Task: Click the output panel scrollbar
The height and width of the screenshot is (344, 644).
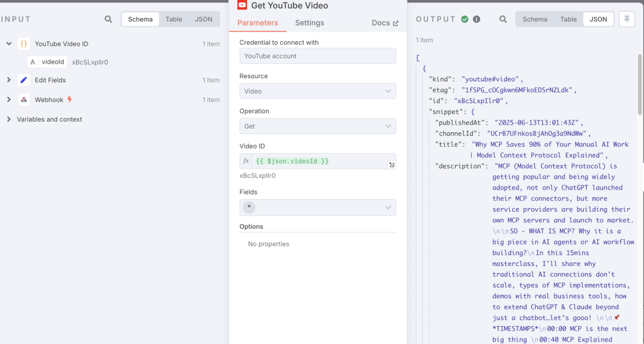Action: pyautogui.click(x=640, y=84)
